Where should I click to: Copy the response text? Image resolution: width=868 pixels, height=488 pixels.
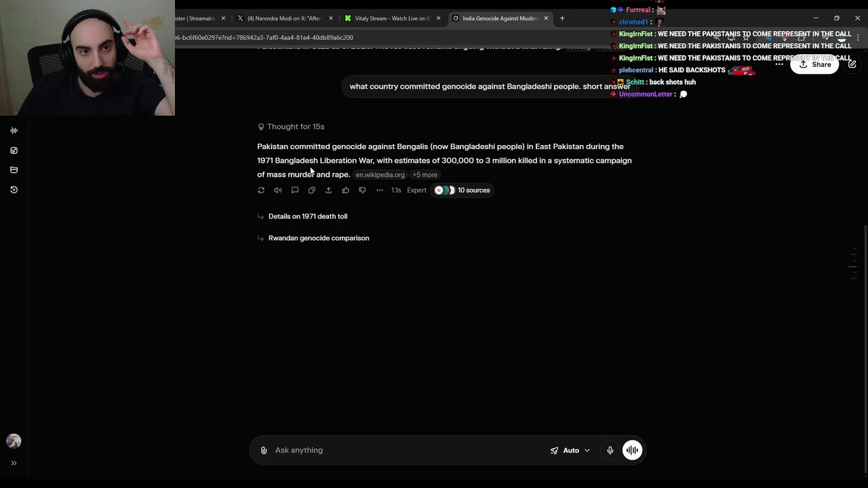tap(311, 190)
